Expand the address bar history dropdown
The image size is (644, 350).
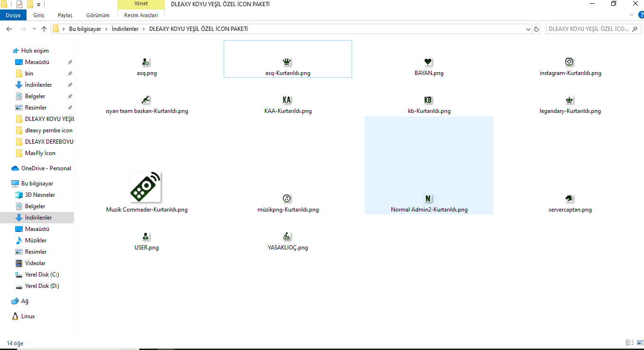pos(529,29)
